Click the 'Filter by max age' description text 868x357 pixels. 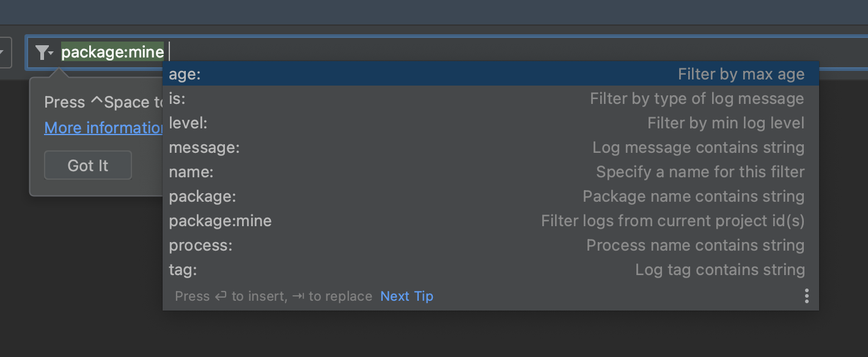[x=741, y=73]
